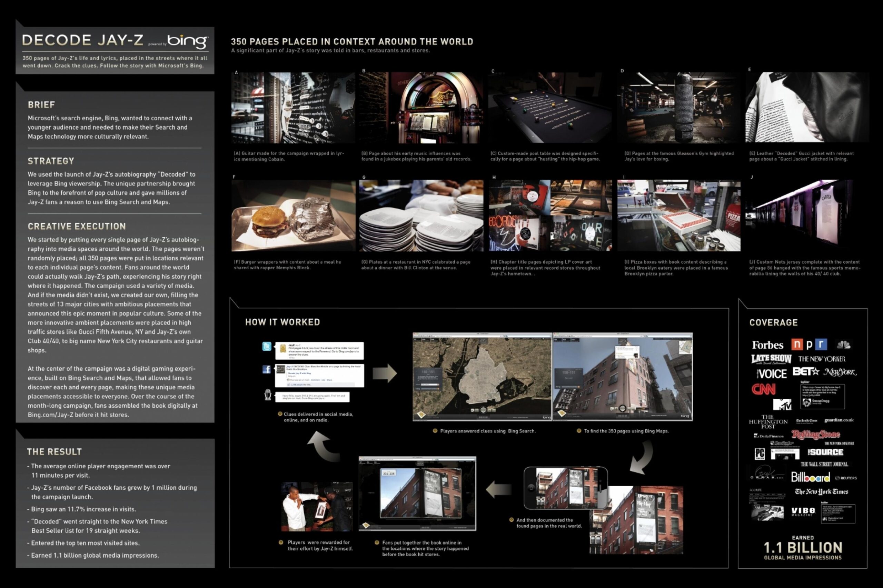The height and width of the screenshot is (588, 883).
Task: Open photo D of the Gleason's Gym punching bag
Action: [x=679, y=108]
